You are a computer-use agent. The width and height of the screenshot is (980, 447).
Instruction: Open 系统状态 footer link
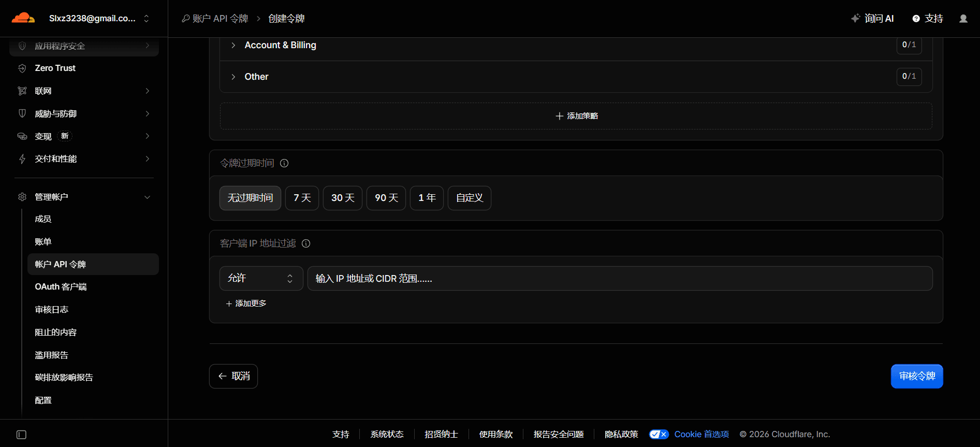(x=387, y=435)
